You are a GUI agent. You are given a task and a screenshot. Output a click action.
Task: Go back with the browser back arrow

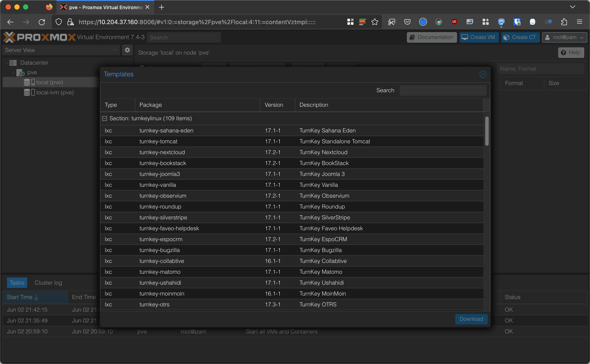click(x=10, y=22)
